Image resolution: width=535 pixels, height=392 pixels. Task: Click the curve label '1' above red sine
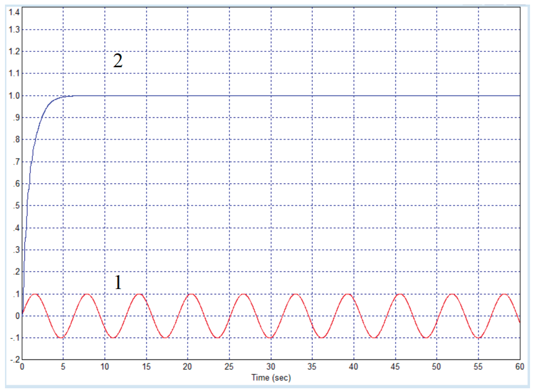[x=118, y=282]
